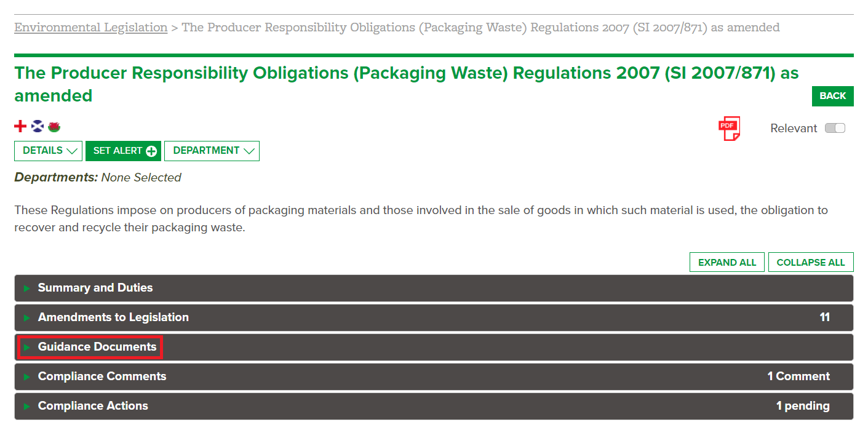Click the Collapse All button

point(811,262)
